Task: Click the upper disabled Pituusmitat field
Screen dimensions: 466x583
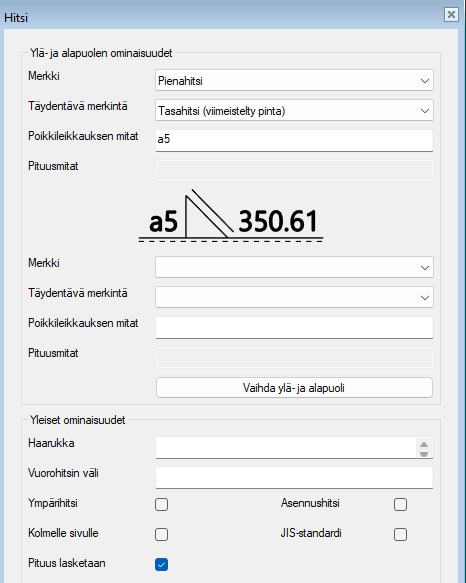Action: [x=294, y=170]
